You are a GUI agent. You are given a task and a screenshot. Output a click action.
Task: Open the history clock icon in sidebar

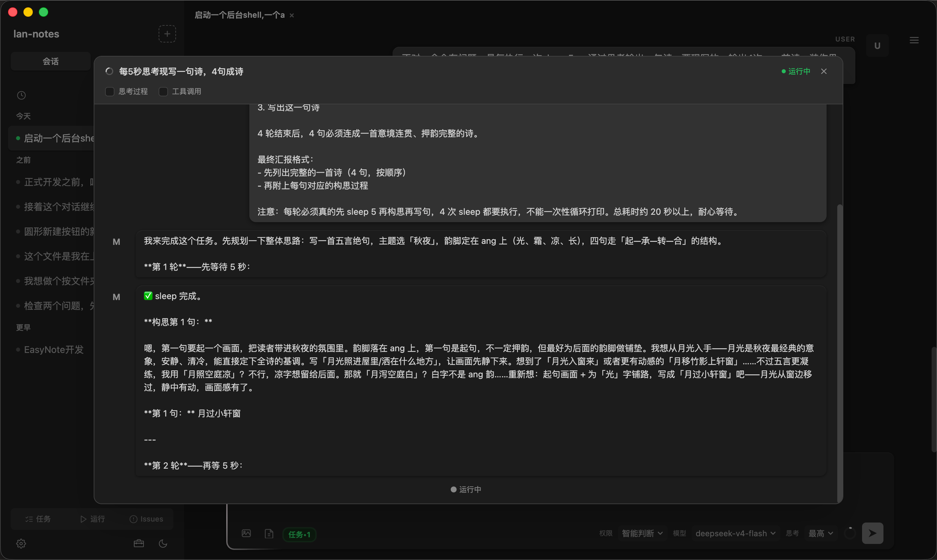(21, 95)
